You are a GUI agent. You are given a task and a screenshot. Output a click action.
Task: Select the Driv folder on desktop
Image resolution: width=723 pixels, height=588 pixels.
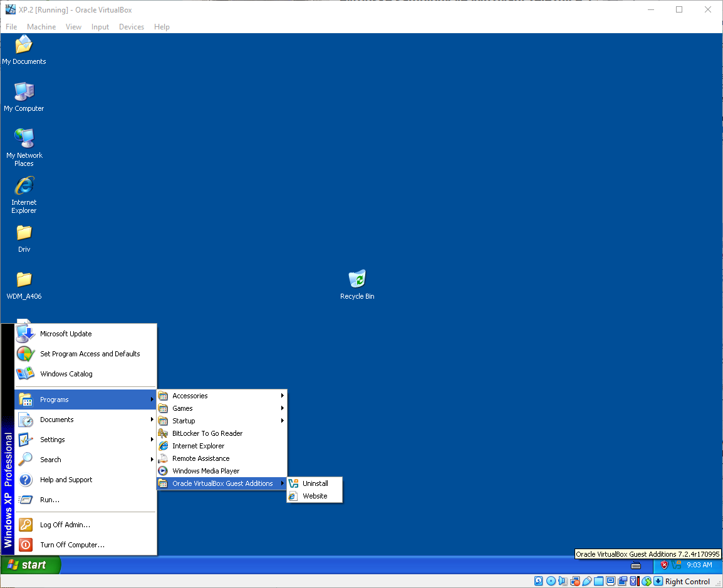pyautogui.click(x=24, y=239)
